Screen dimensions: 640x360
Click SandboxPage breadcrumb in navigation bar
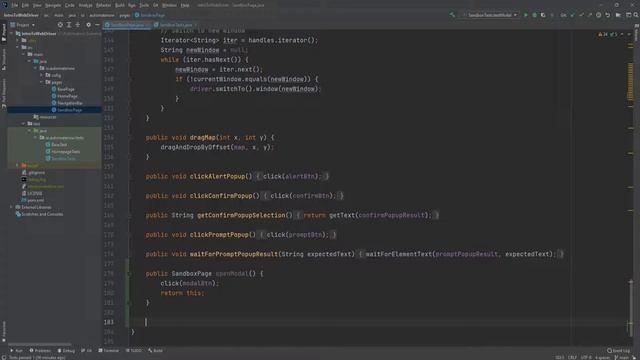tap(150, 15)
